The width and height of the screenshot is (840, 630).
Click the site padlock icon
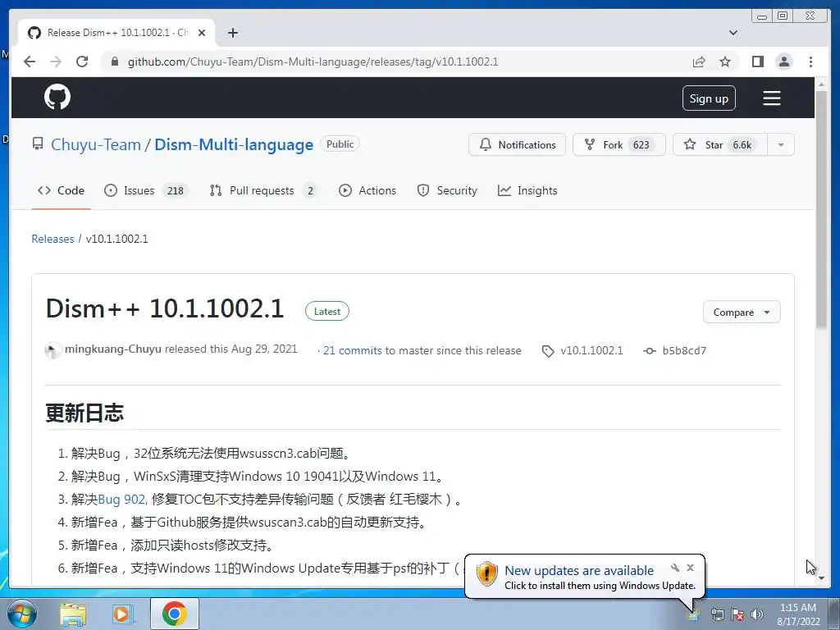pos(114,62)
